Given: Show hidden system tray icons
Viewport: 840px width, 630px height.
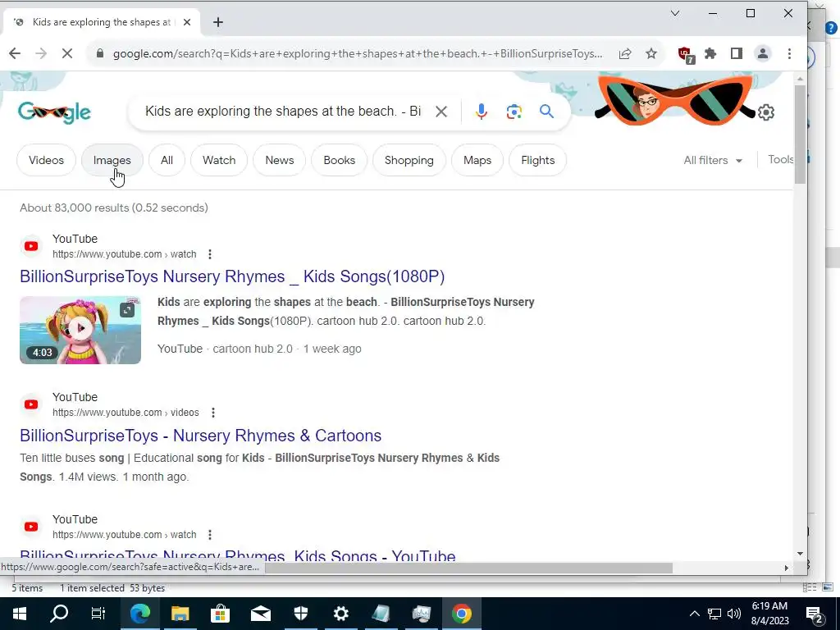Looking at the screenshot, I should point(694,614).
